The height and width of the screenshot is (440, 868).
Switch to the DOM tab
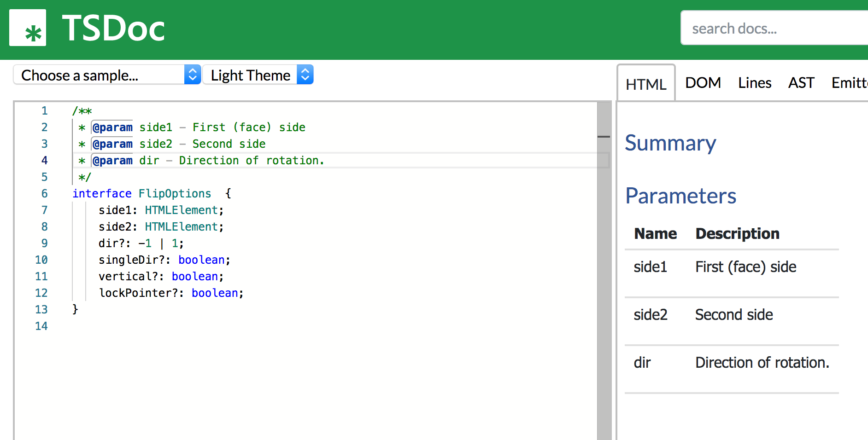click(703, 83)
